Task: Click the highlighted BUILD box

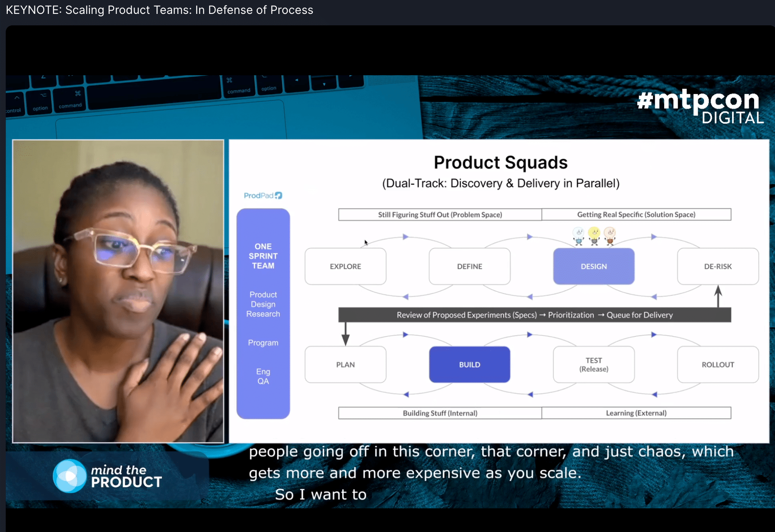Action: click(470, 364)
